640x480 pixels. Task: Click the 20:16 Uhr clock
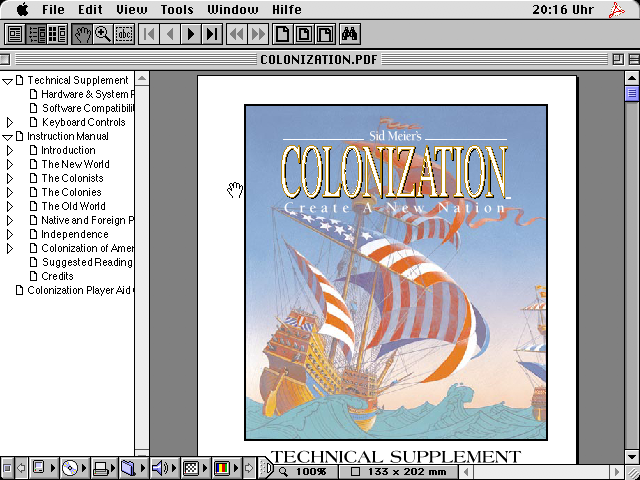563,9
